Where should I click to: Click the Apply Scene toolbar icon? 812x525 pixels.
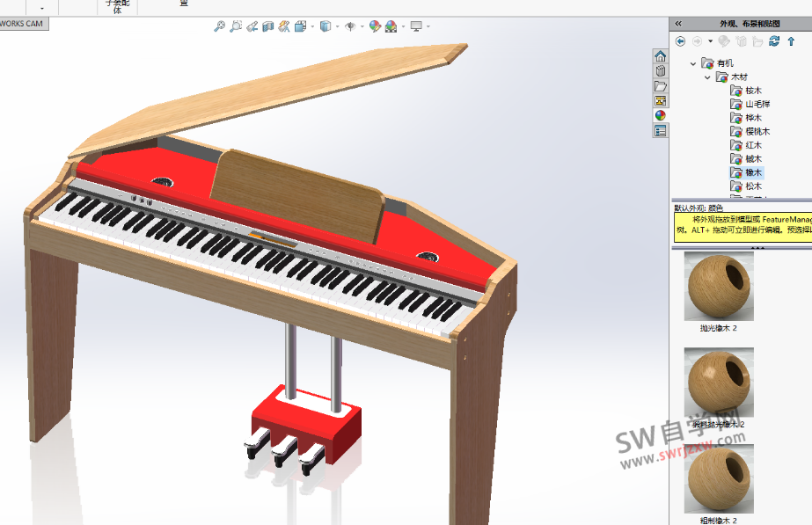pos(391,26)
